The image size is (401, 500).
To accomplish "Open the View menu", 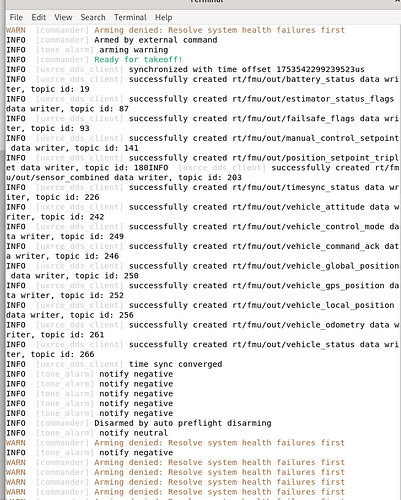I will coord(63,17).
